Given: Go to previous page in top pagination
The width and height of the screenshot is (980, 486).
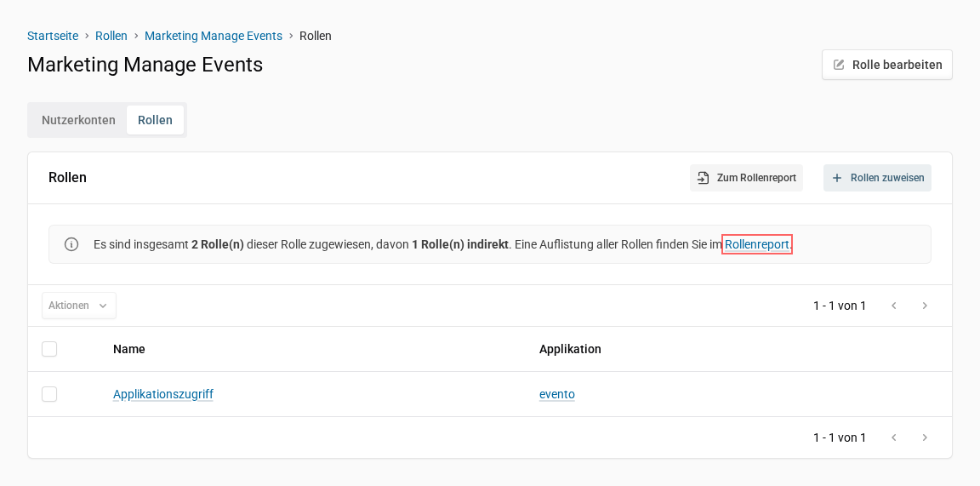Looking at the screenshot, I should coord(894,306).
